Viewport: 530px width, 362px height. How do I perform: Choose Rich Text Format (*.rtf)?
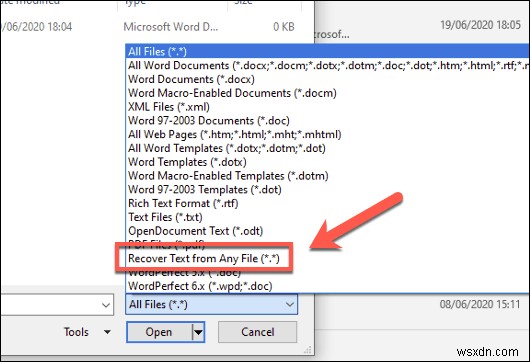click(x=327, y=203)
